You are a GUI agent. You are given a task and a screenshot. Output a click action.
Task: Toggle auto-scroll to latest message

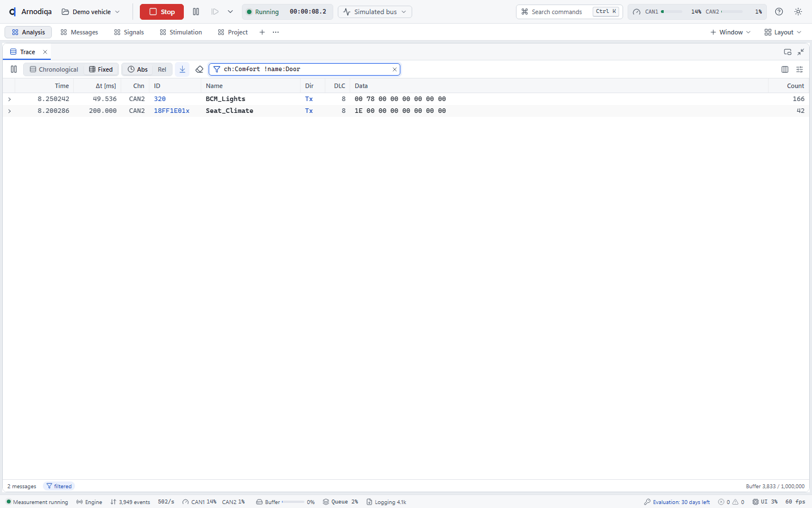click(x=182, y=69)
